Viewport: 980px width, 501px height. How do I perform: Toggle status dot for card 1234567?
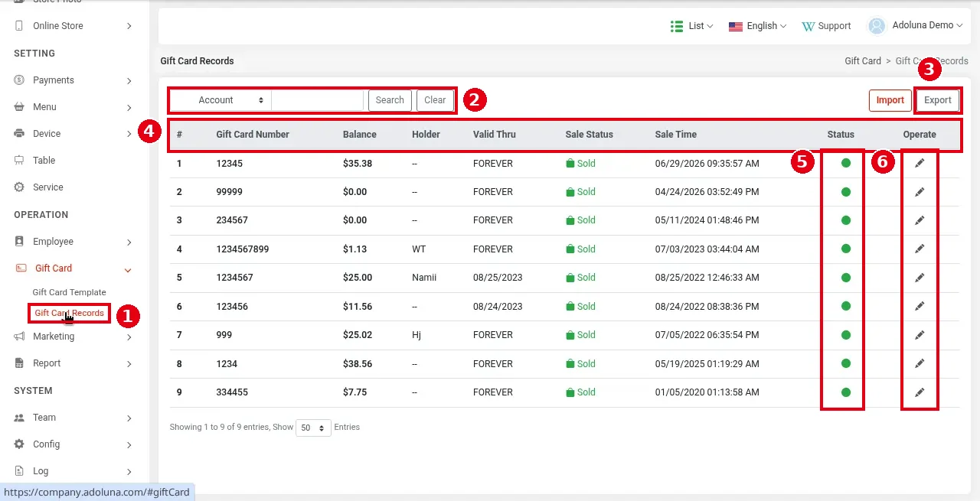pyautogui.click(x=846, y=278)
